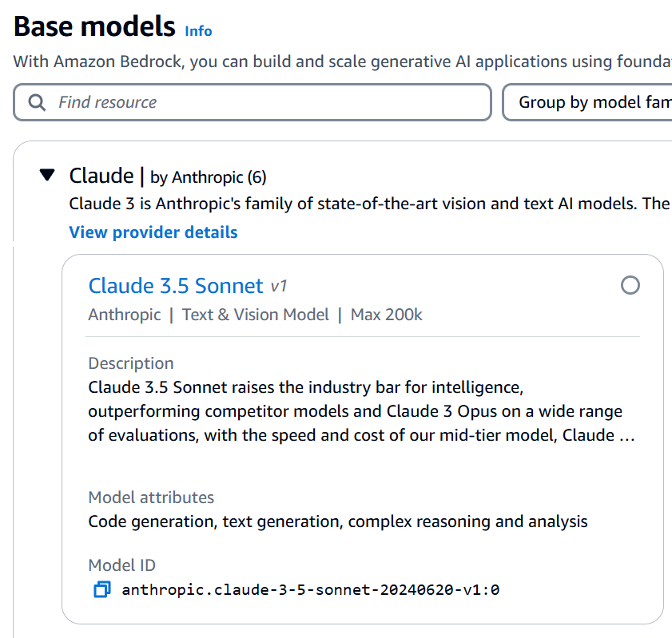Screen dimensions: 672x638
Task: Copy the Model ID using the copy icon
Action: coord(101,590)
